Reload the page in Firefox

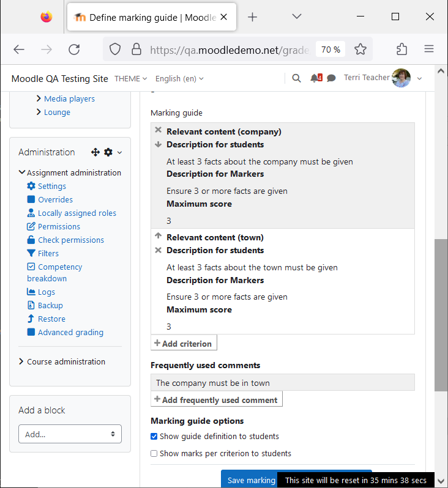tap(74, 49)
